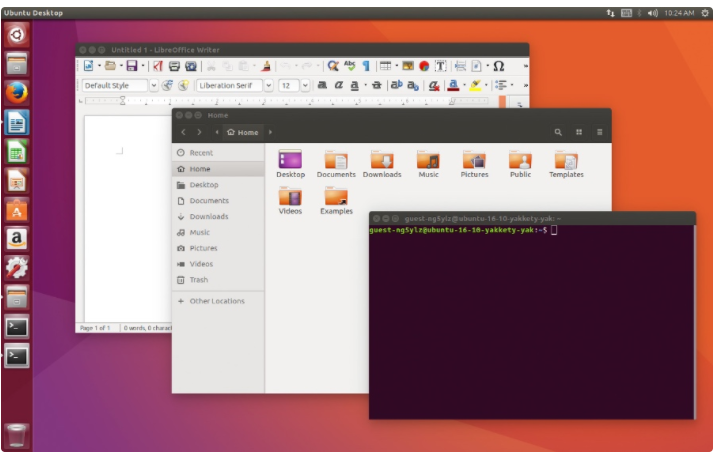The height and width of the screenshot is (456, 716).
Task: Insert a field in Writer toolbar
Action: [476, 66]
